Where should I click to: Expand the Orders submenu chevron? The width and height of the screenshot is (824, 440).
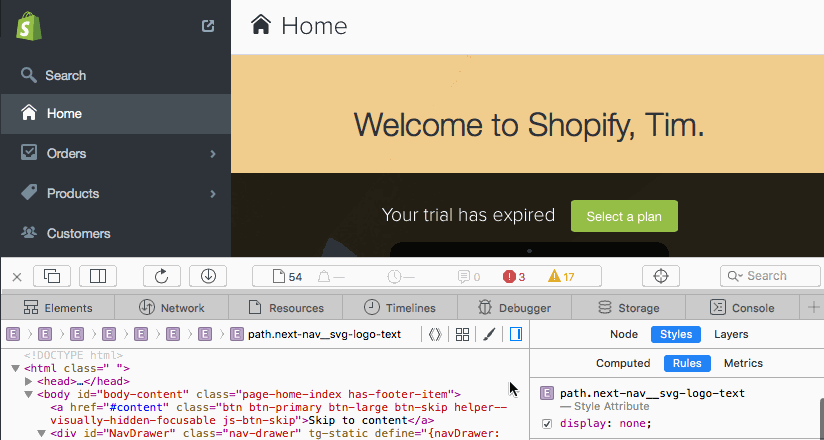(x=213, y=154)
